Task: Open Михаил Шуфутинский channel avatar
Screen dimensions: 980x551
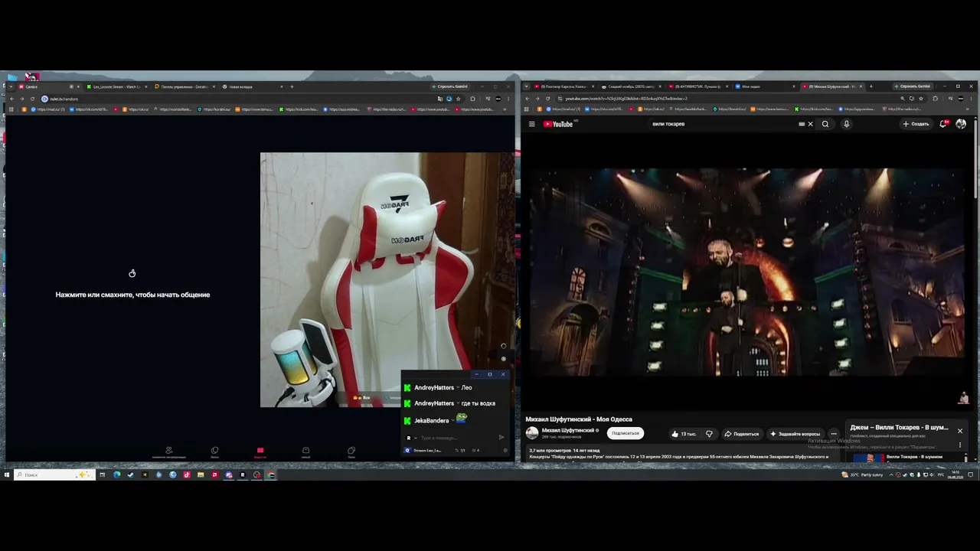Action: tap(532, 433)
